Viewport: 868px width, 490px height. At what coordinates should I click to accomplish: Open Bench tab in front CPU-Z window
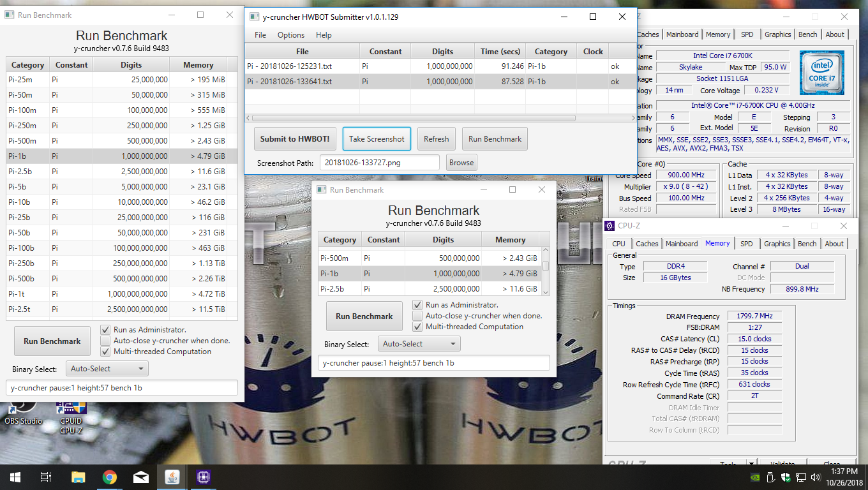tap(807, 244)
